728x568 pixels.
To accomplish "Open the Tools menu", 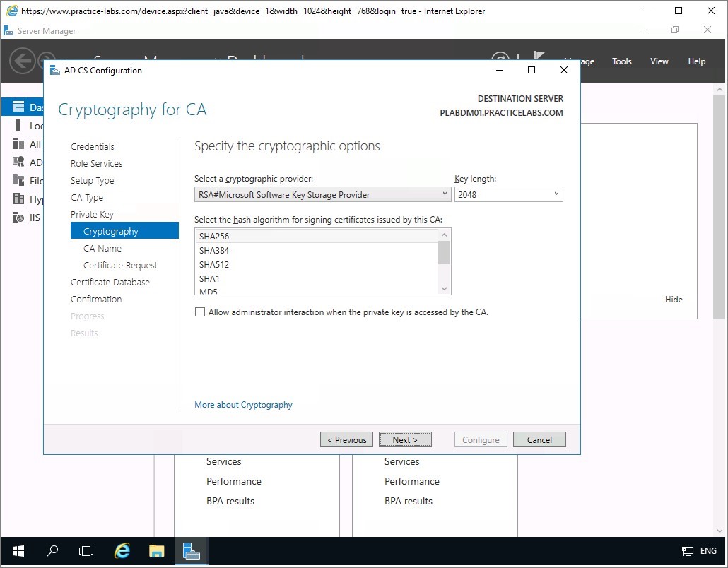I will [x=622, y=61].
